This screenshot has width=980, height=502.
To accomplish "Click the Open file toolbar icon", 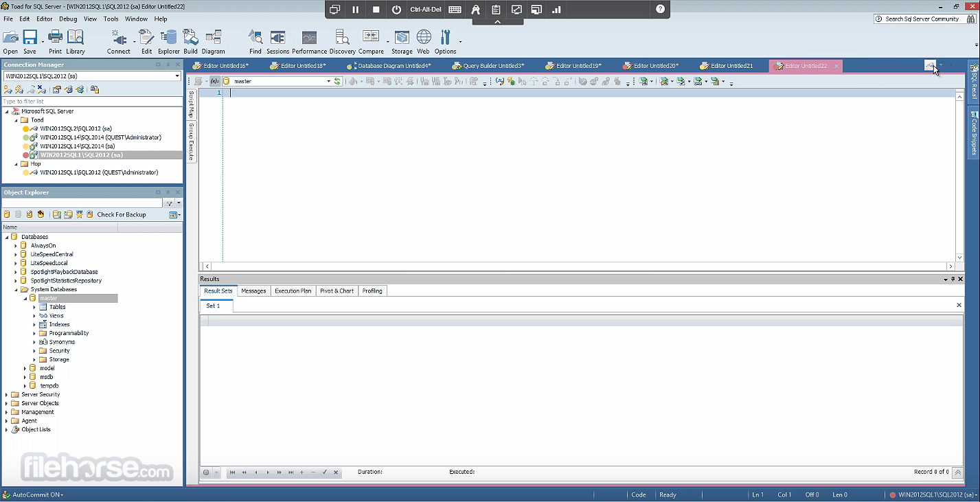I will pos(10,41).
